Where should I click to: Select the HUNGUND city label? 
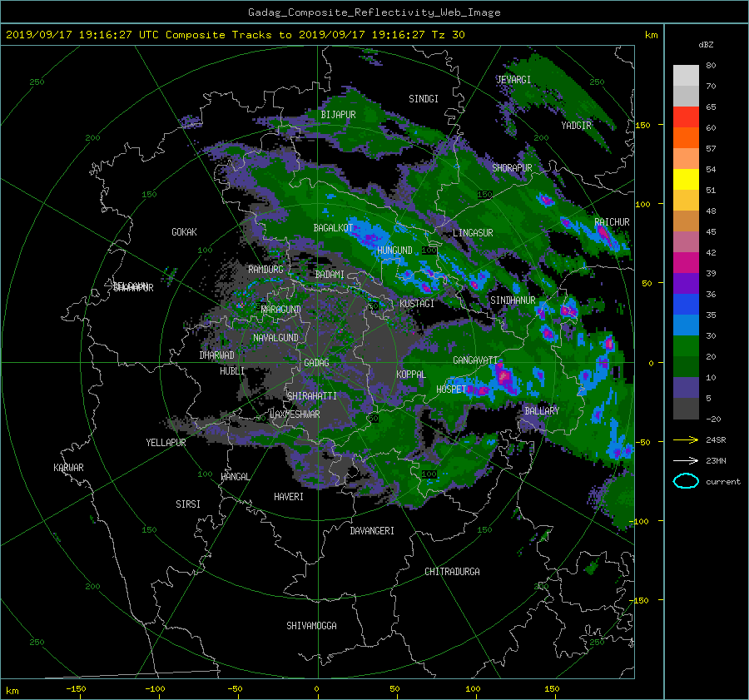click(x=394, y=251)
